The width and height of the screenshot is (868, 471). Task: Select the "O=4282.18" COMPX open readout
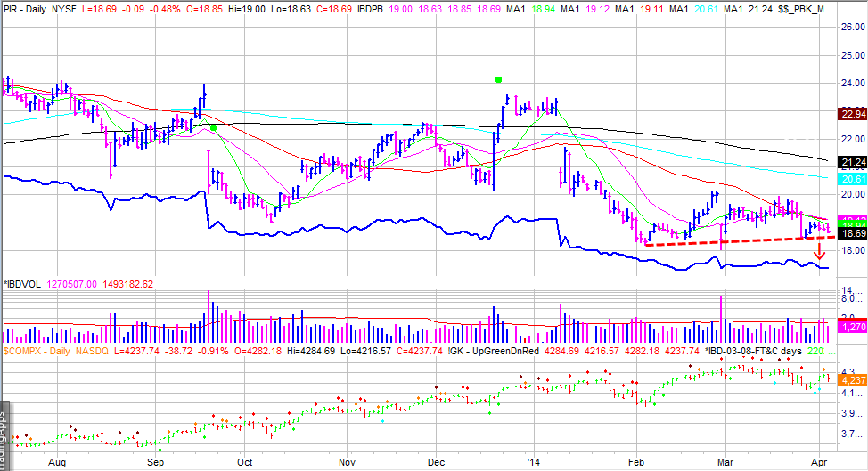(258, 351)
